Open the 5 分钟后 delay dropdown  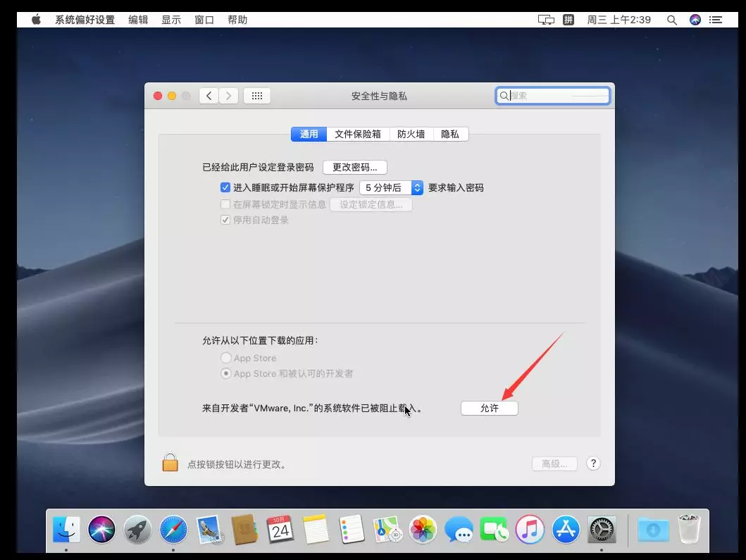coord(391,187)
